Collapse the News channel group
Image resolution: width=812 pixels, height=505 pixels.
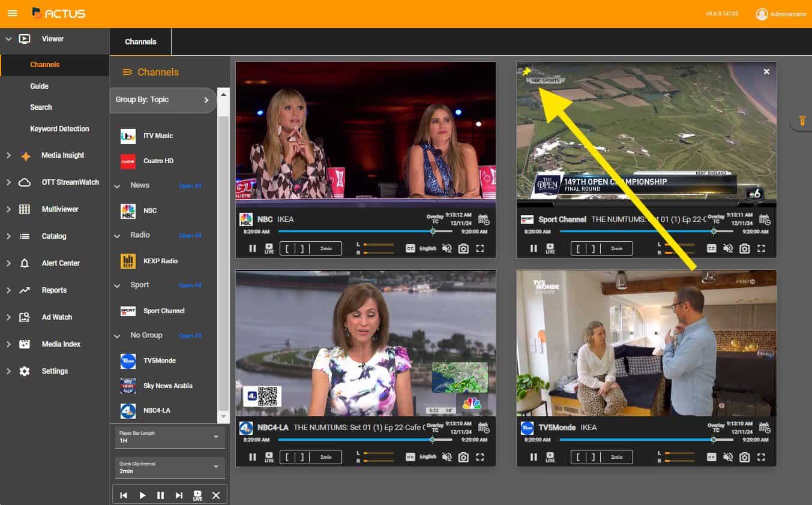tap(118, 186)
